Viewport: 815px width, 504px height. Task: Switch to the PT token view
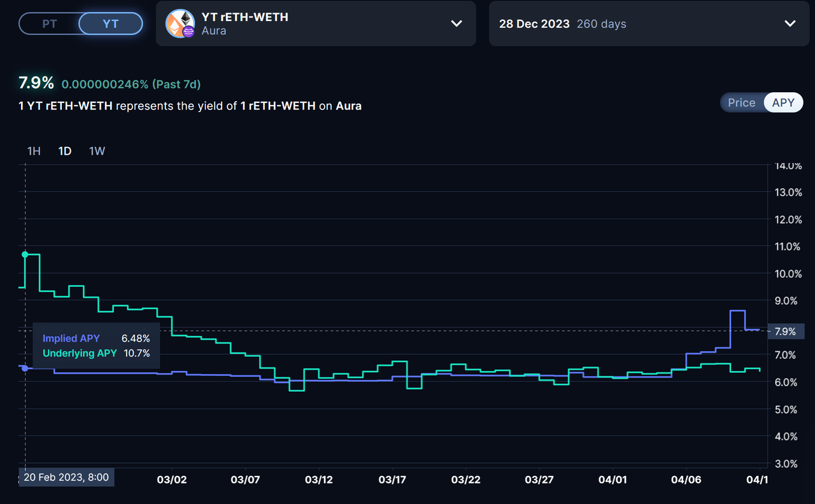click(x=49, y=24)
